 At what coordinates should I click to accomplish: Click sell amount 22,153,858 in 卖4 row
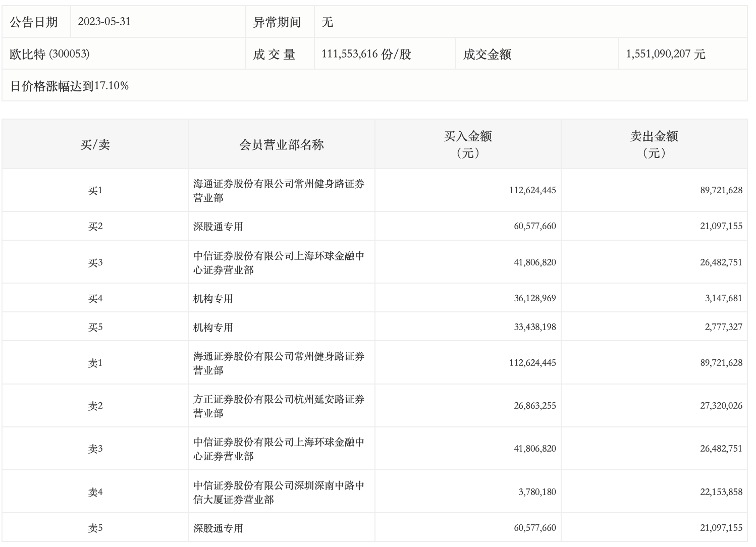click(721, 492)
